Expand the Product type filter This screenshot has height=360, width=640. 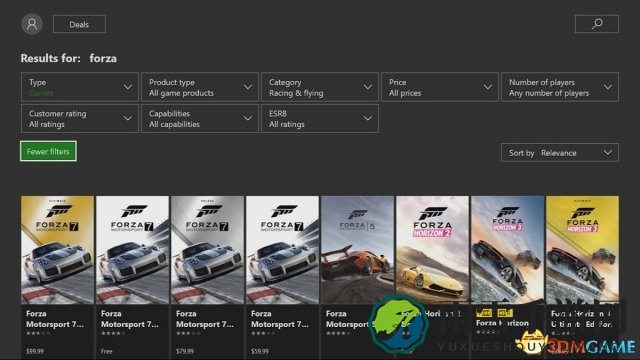click(x=200, y=87)
